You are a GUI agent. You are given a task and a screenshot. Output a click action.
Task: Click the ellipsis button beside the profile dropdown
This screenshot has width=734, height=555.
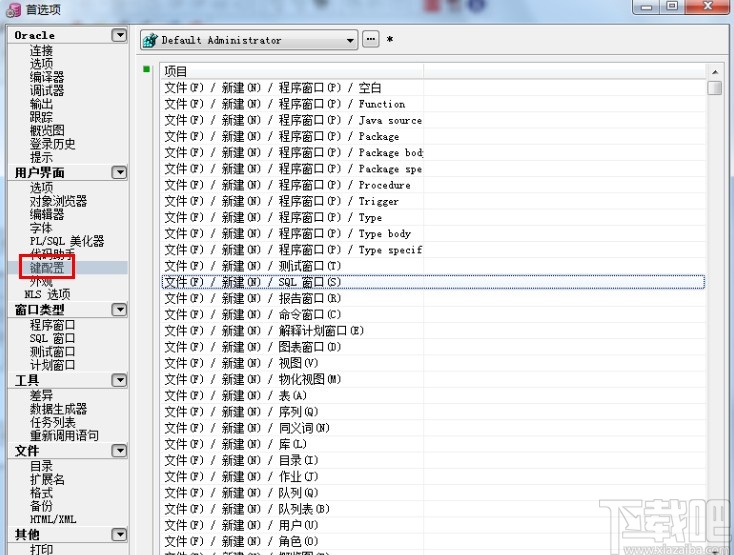(x=371, y=39)
